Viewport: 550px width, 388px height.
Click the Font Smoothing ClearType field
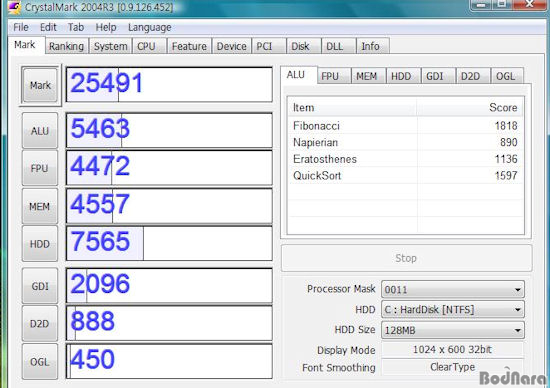452,367
